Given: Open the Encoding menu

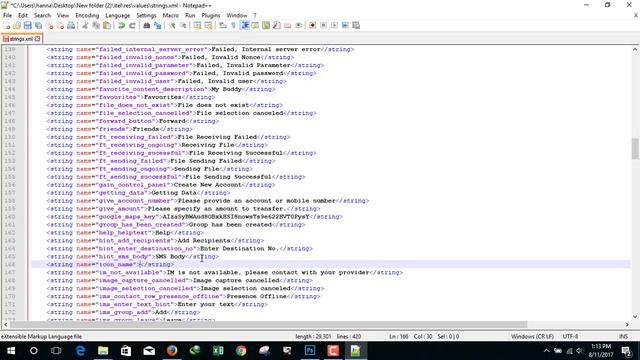Looking at the screenshot, I should (87, 15).
